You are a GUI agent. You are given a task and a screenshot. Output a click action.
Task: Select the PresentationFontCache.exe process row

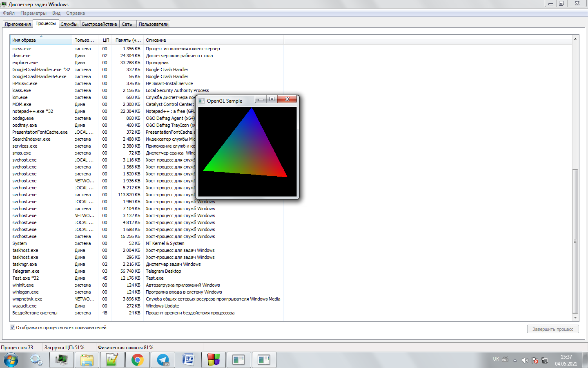tap(103, 132)
